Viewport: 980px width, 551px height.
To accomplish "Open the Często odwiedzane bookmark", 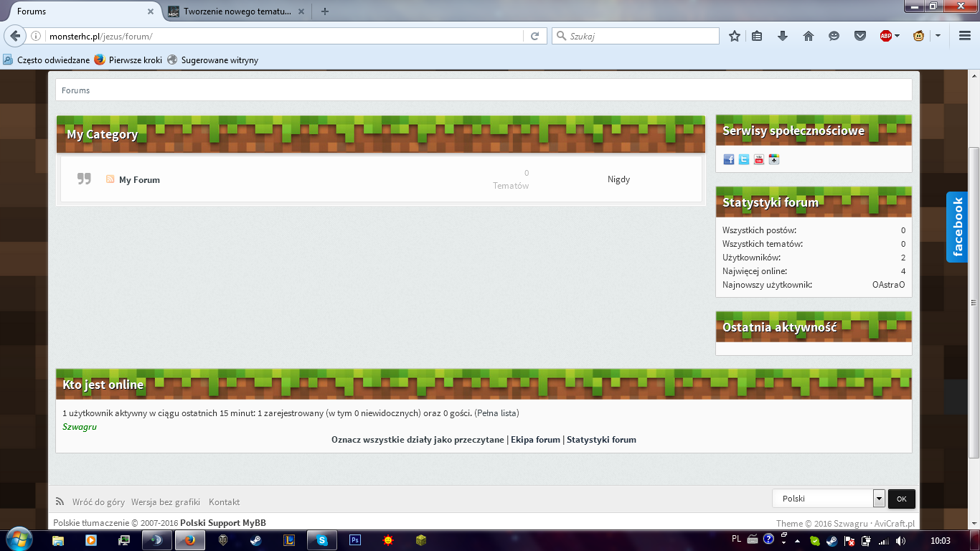I will 47,60.
